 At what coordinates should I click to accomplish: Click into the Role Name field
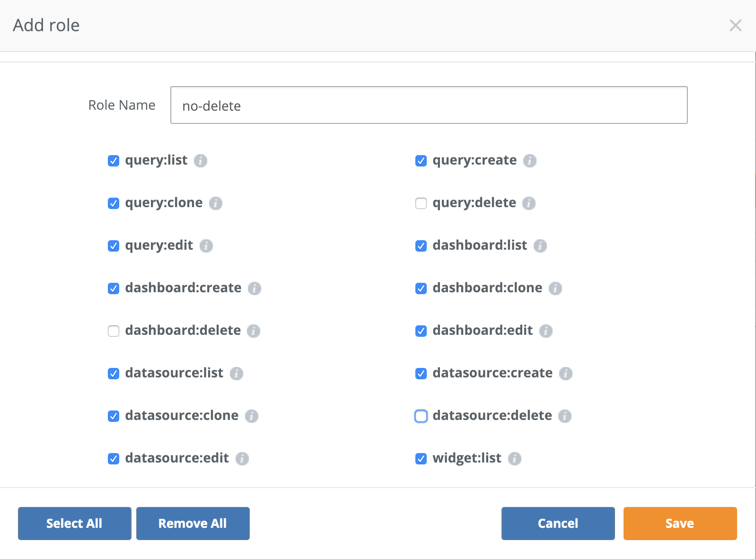coord(429,105)
